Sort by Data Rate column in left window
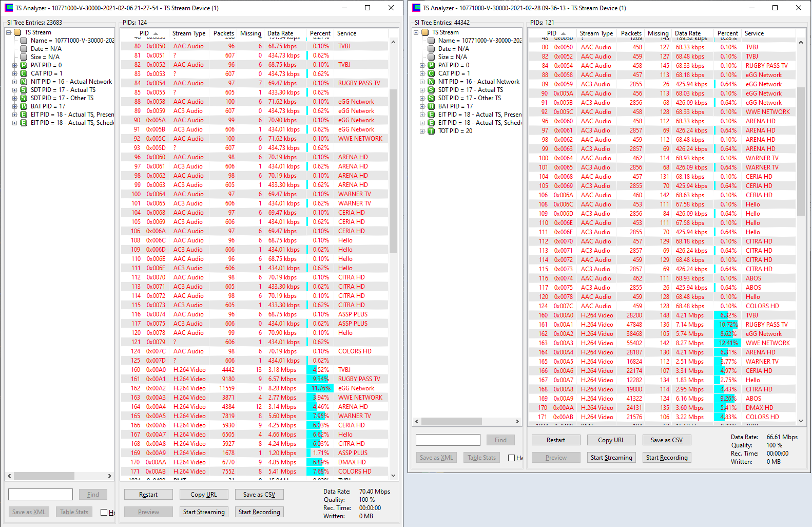This screenshot has height=527, width=812. 280,33
